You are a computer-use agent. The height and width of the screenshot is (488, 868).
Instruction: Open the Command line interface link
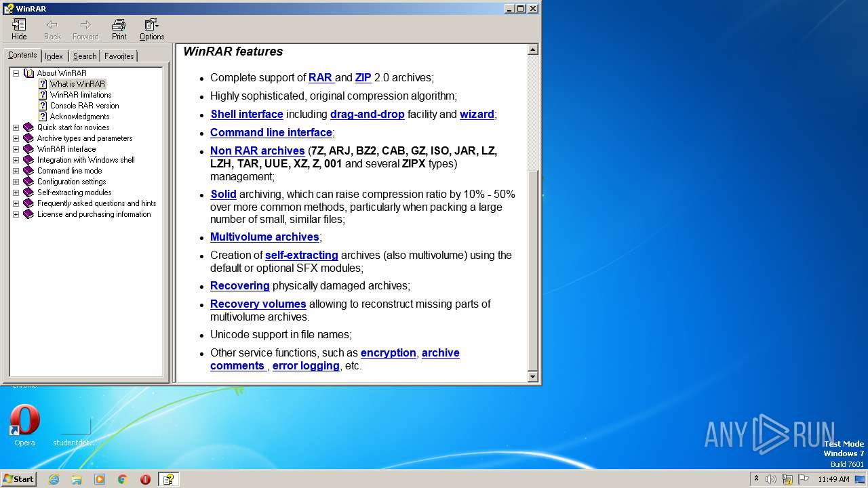pos(271,132)
